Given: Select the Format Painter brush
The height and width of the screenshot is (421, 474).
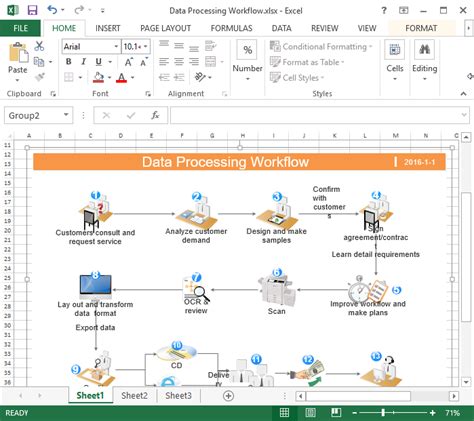Looking at the screenshot, I should pos(39,77).
